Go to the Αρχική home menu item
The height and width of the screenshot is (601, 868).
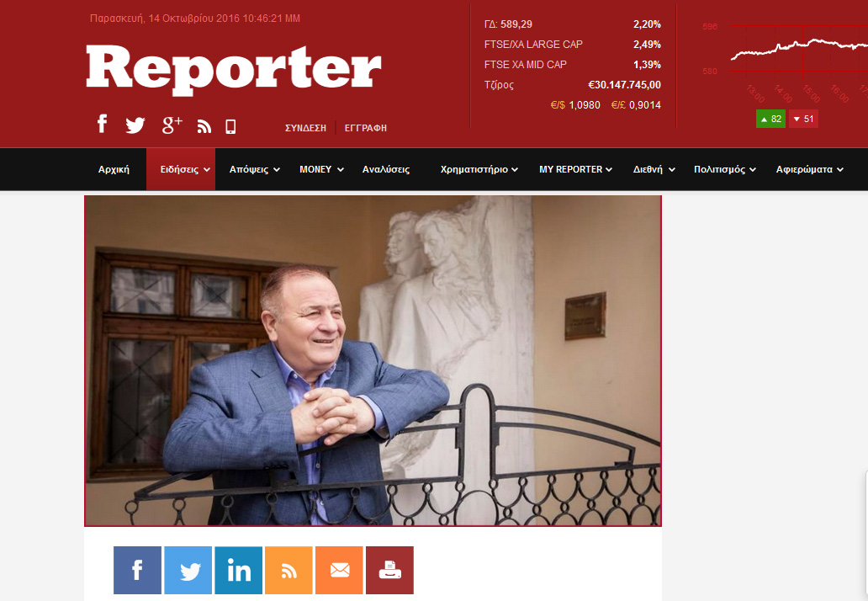coord(114,169)
